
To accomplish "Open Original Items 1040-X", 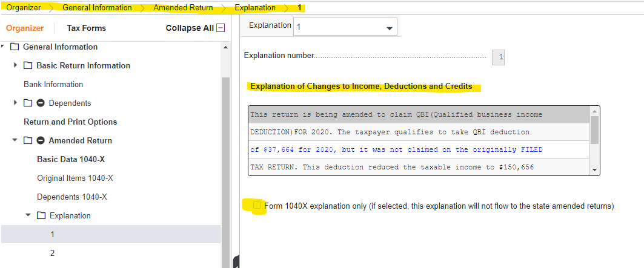I will coord(75,178).
